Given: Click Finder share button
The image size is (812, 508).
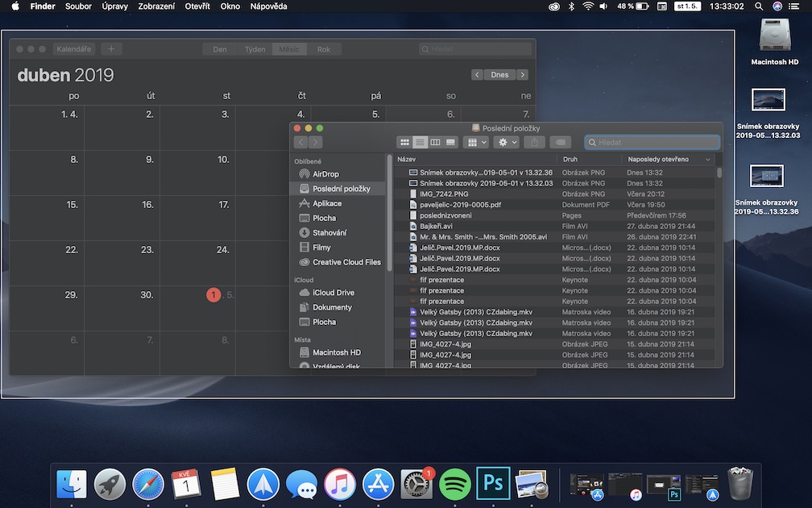Looking at the screenshot, I should coord(534,142).
